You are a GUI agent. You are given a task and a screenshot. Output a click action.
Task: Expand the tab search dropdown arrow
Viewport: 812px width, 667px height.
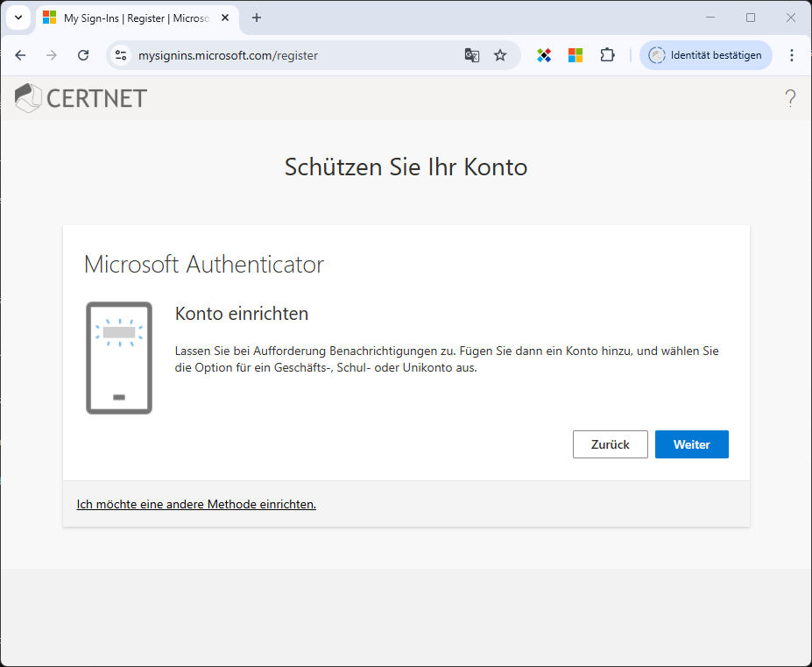(x=18, y=18)
